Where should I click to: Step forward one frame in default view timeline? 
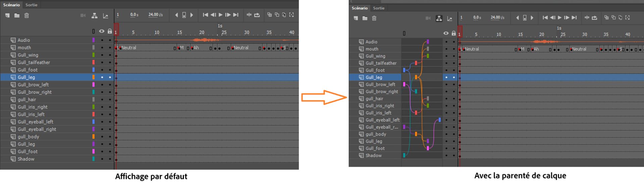[x=228, y=15]
